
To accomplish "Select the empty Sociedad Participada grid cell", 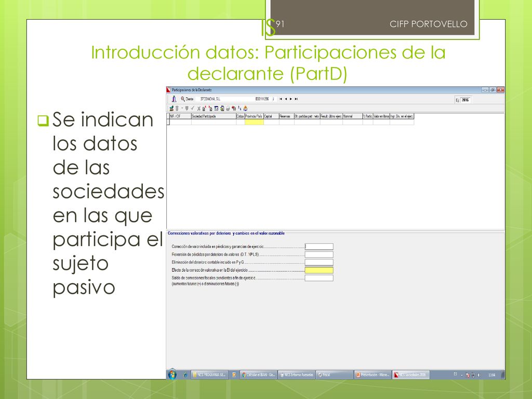I will [x=214, y=122].
